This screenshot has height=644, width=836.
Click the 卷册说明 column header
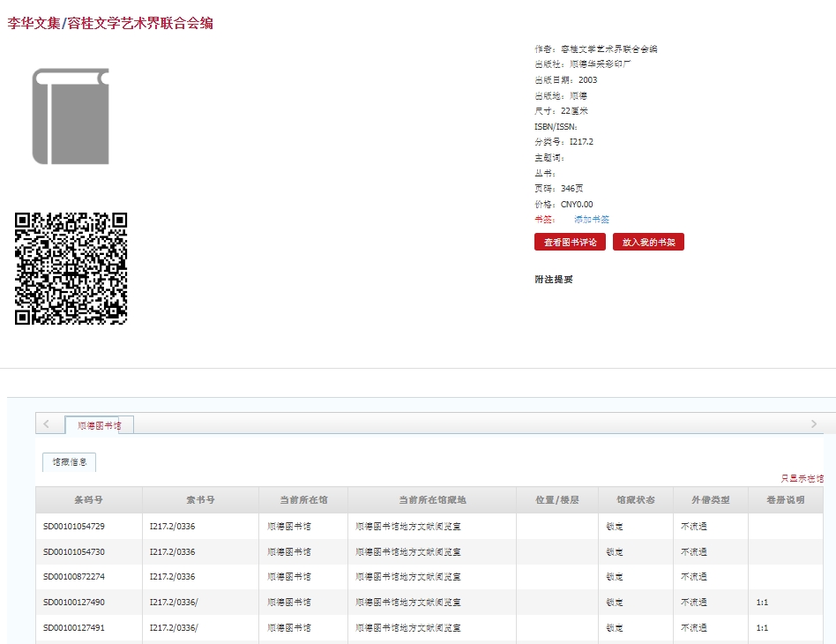(x=786, y=500)
